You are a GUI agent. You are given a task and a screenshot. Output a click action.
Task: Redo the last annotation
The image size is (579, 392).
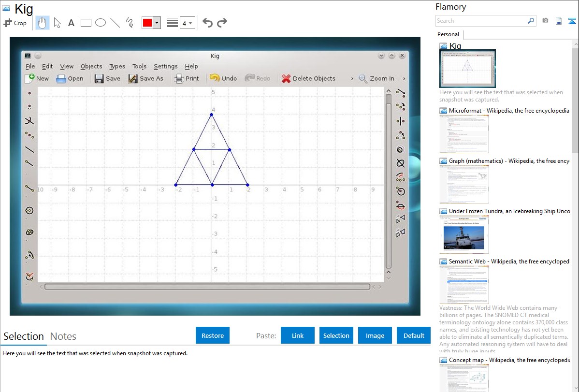click(x=222, y=23)
